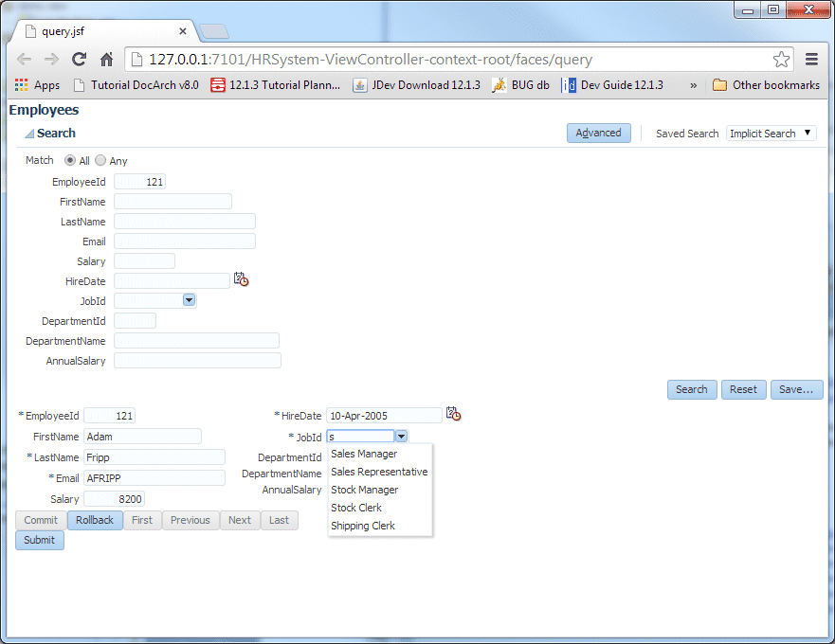Go back with the browser back arrow
Screen dimensions: 835x644
[x=24, y=59]
